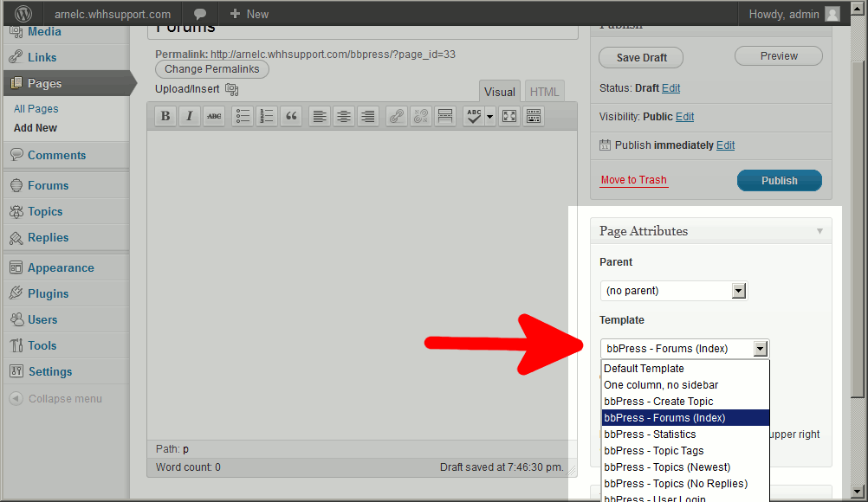Select 'bbPress - Statistics' template option
The width and height of the screenshot is (868, 502).
tap(650, 434)
